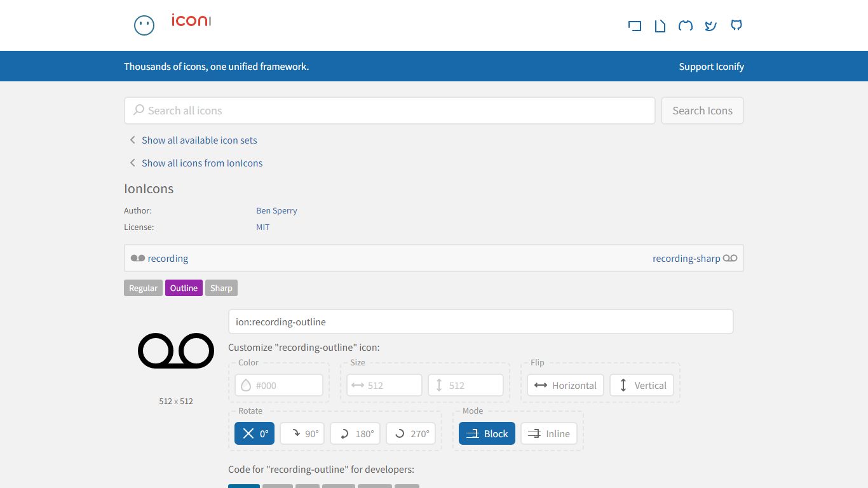The height and width of the screenshot is (488, 868).
Task: Focus the Search all icons field
Action: point(390,111)
